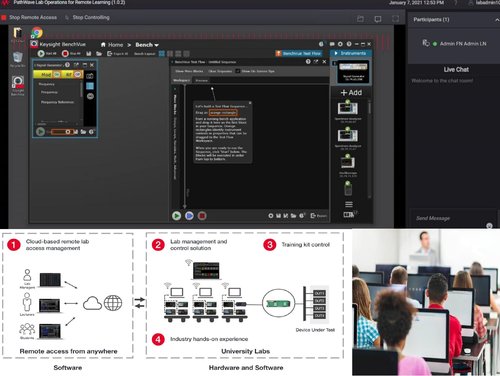The width and height of the screenshot is (500, 376).
Task: Select the second Spectrum Analyzer instrument icon
Action: tap(348, 136)
